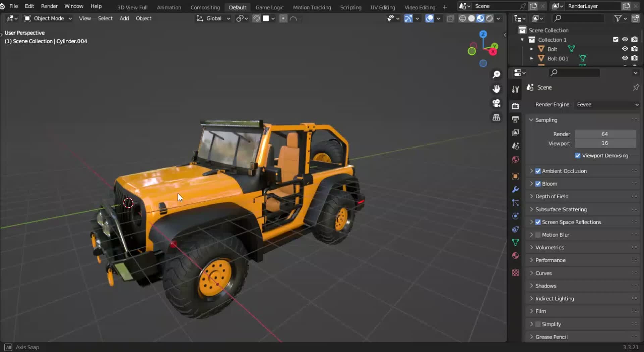Select the Modifier Properties wrench icon

pyautogui.click(x=515, y=190)
